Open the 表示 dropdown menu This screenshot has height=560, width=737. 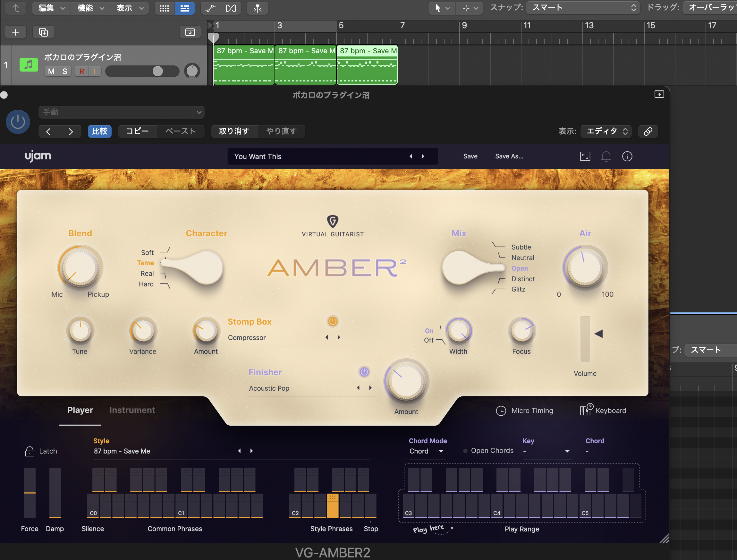pos(130,8)
